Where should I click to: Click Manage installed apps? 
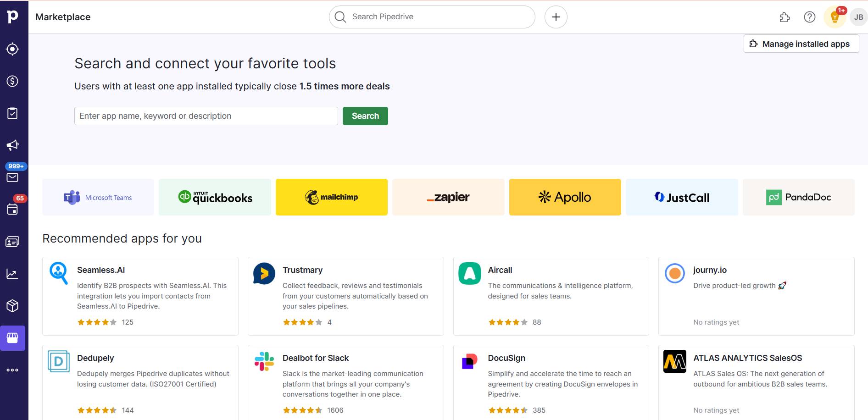(801, 44)
